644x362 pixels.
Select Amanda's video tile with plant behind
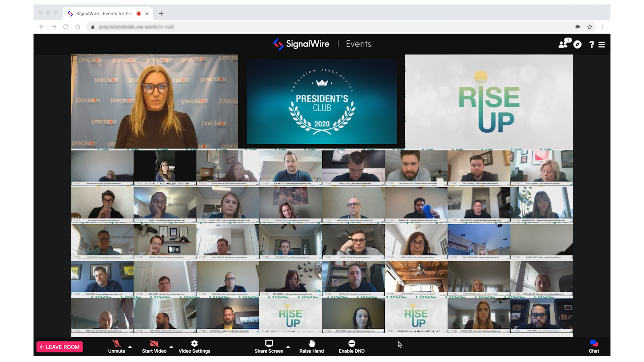point(542,204)
